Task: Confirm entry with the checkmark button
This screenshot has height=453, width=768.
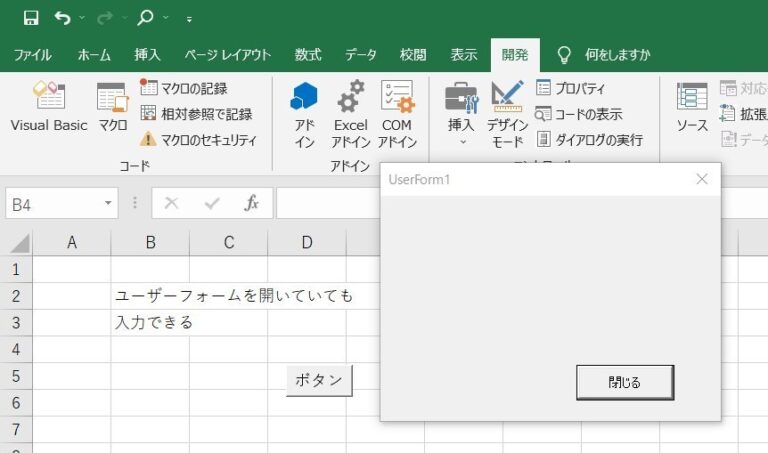Action: pos(212,203)
